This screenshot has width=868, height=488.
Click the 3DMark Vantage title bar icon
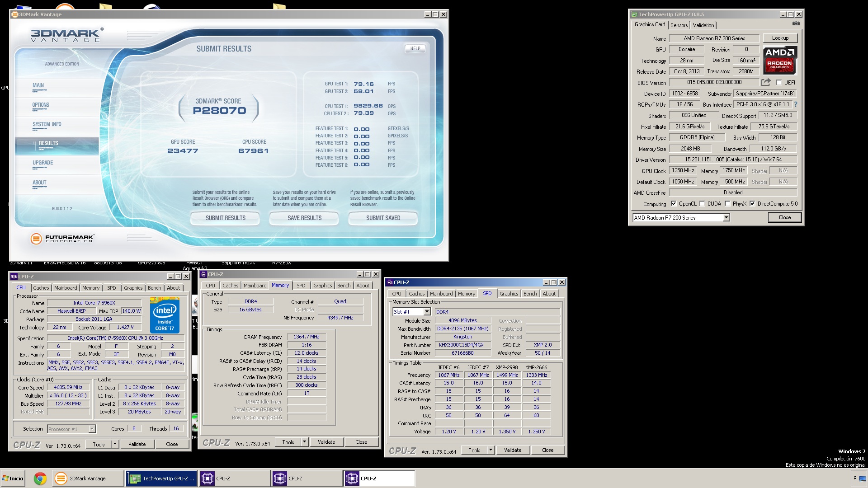(x=15, y=14)
